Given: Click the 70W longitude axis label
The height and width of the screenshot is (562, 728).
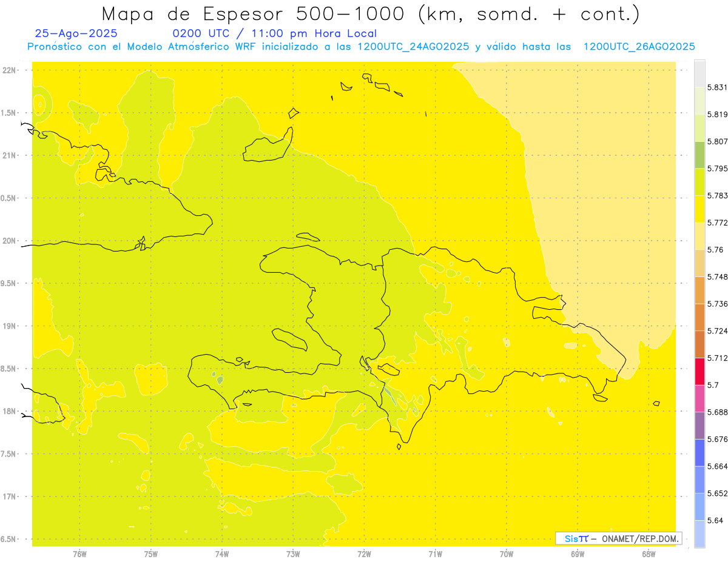Looking at the screenshot, I should 507,554.
